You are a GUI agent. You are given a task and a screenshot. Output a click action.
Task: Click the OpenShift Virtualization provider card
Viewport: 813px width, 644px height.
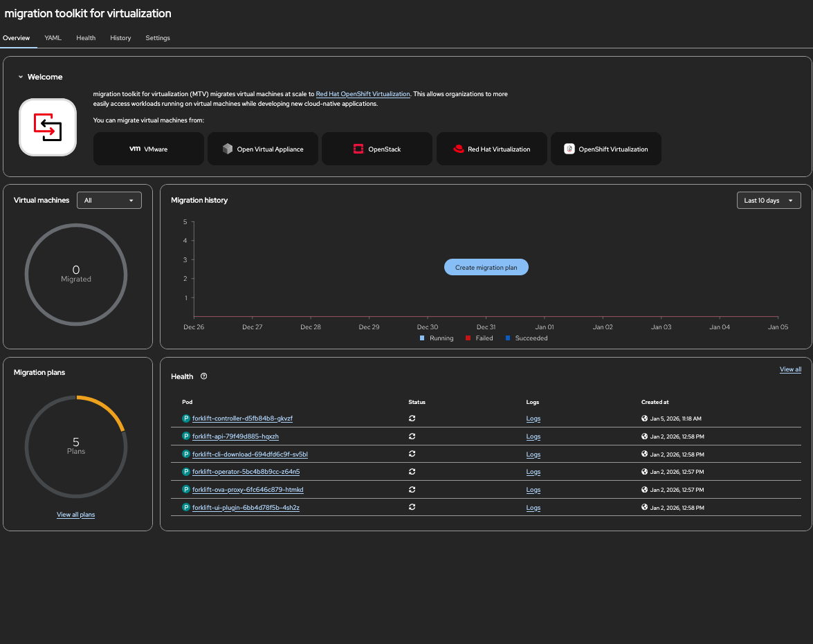[x=605, y=149]
